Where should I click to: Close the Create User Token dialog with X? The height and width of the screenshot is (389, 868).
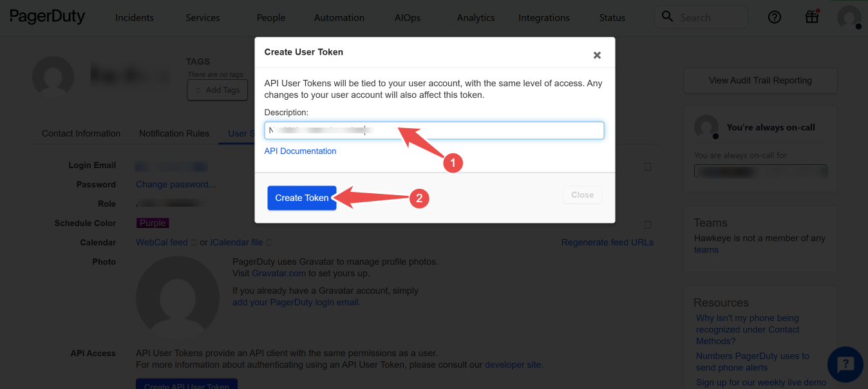click(x=597, y=55)
